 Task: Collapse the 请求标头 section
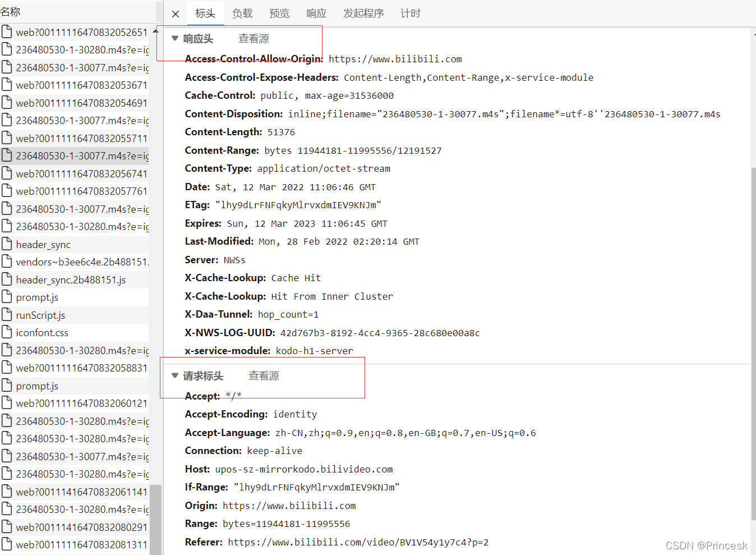tap(175, 375)
